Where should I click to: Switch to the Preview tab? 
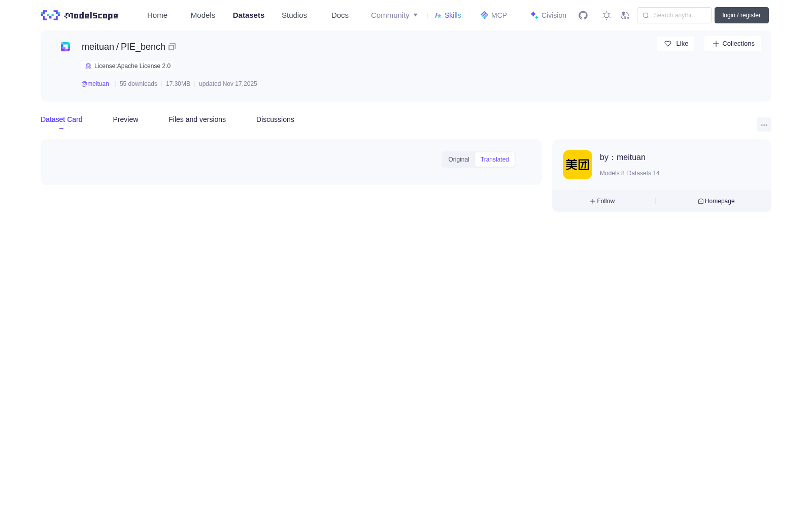[125, 119]
